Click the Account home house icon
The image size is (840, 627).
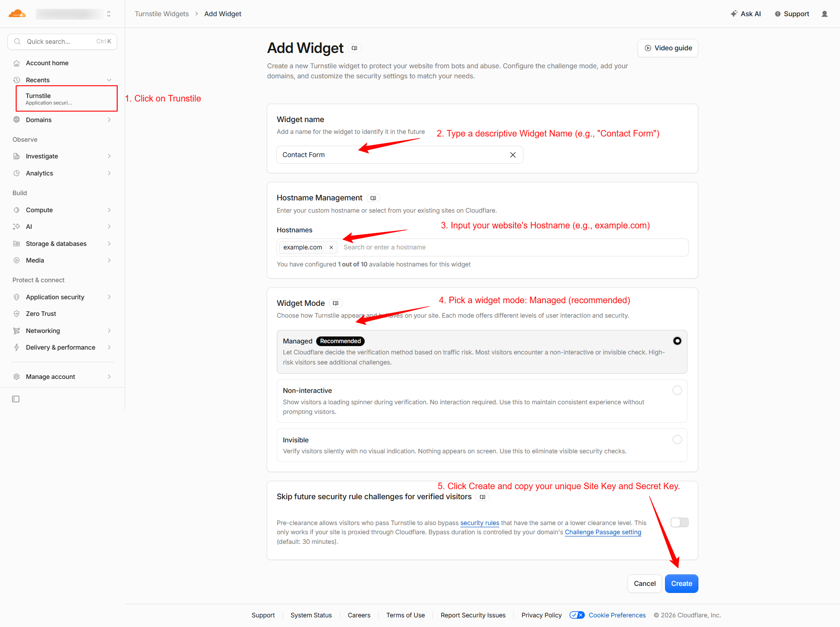point(17,63)
